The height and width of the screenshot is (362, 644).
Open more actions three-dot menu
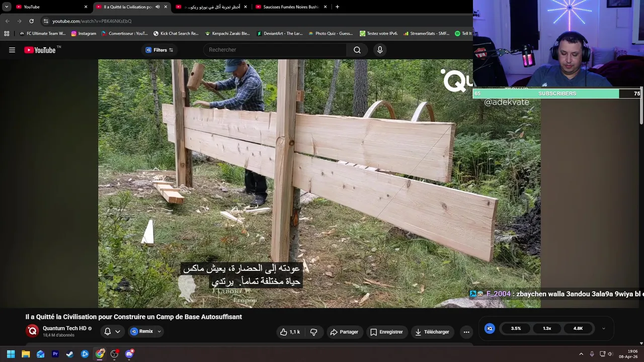click(x=466, y=332)
